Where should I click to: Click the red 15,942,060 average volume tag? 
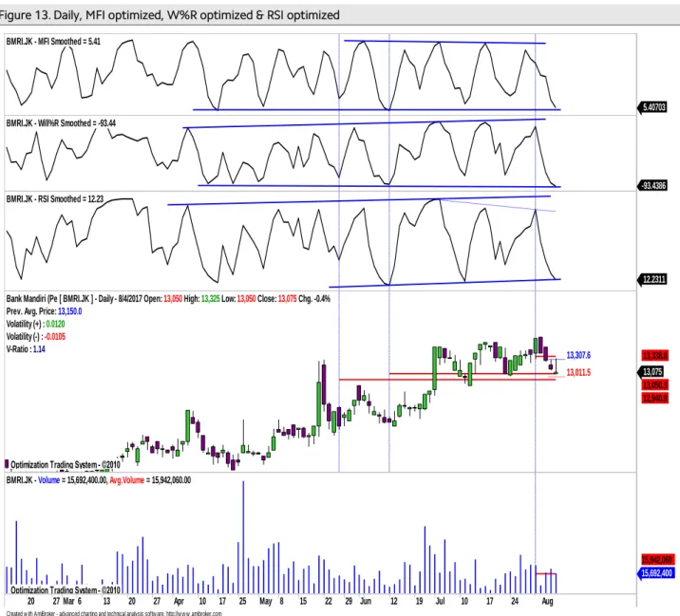pos(657,560)
